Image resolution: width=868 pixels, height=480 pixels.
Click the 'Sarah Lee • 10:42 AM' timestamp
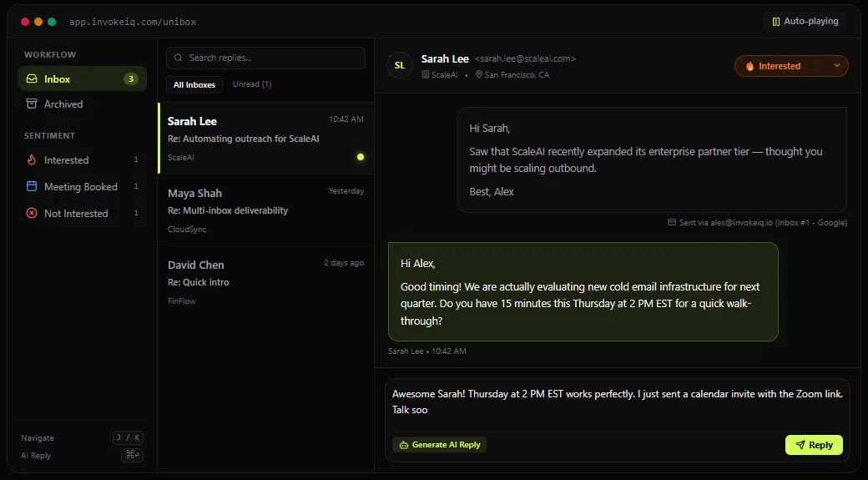426,351
